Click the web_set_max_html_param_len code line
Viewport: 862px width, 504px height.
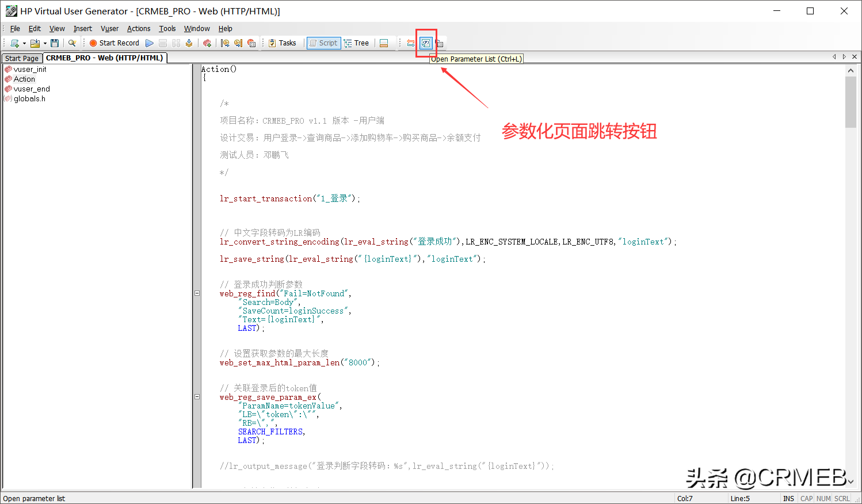click(299, 362)
